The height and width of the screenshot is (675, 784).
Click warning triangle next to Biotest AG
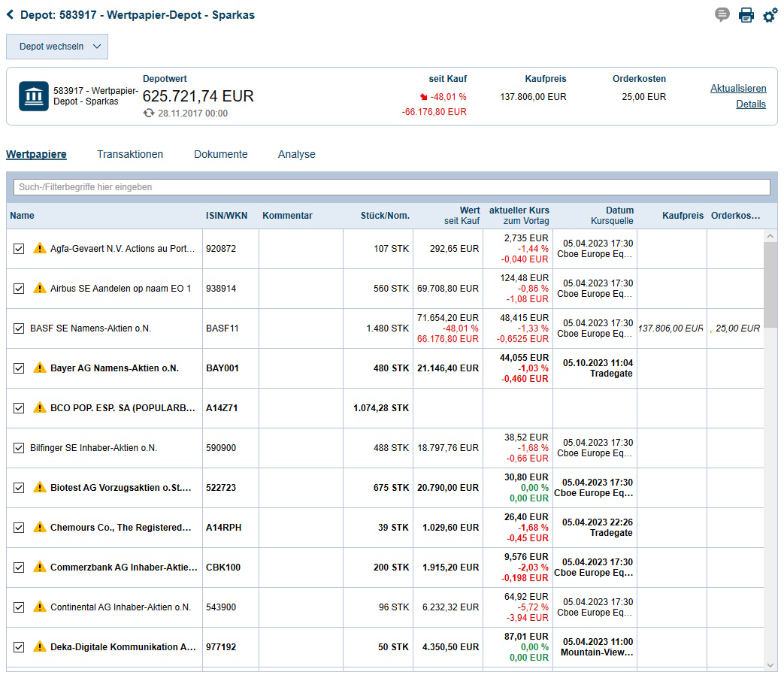coord(40,487)
